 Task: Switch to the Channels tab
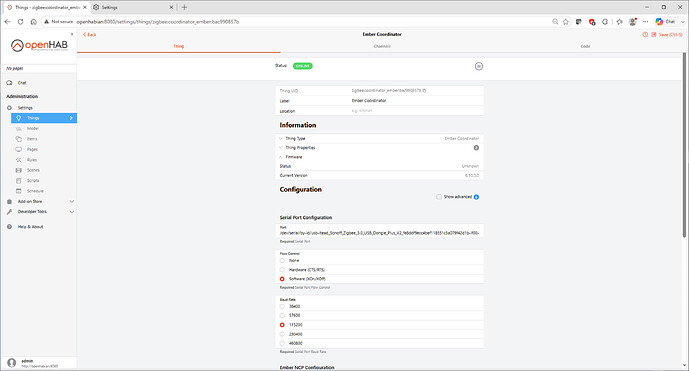pyautogui.click(x=382, y=46)
